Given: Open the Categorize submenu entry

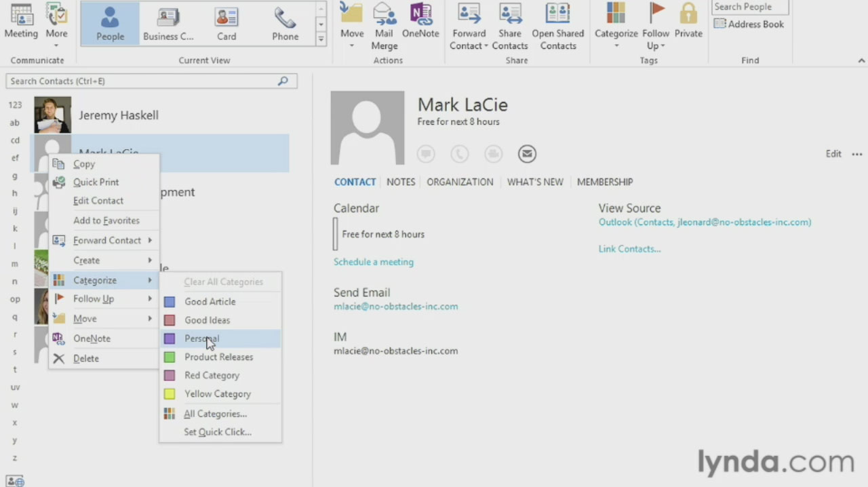Looking at the screenshot, I should [104, 280].
